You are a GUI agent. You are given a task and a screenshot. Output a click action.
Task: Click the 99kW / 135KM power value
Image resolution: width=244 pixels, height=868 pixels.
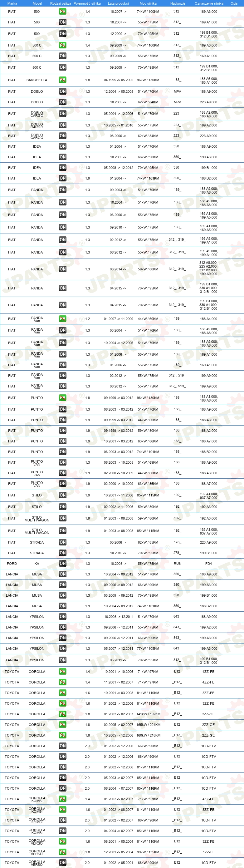coord(148,852)
